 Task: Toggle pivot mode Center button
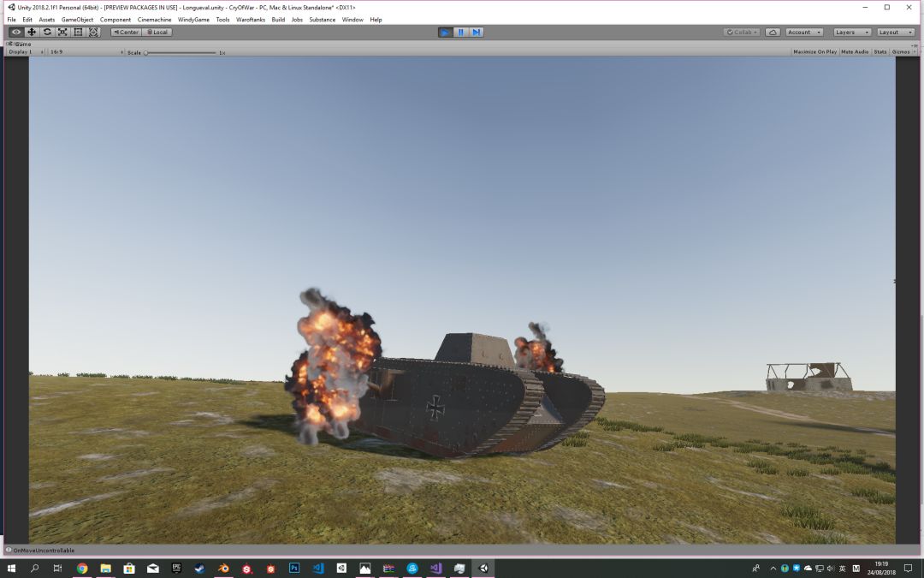[126, 33]
